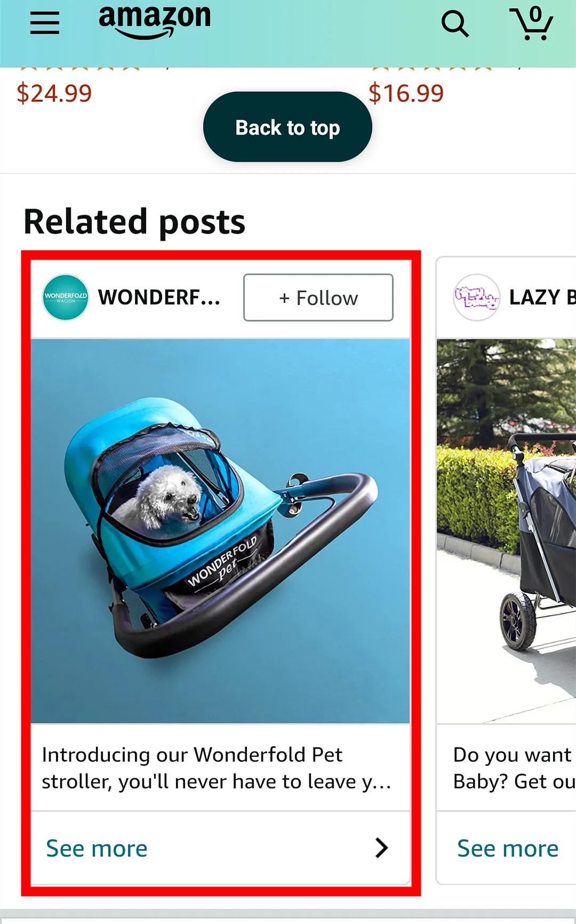Tap the Lazy Buddy brand avatar
576x924 pixels.
[476, 297]
